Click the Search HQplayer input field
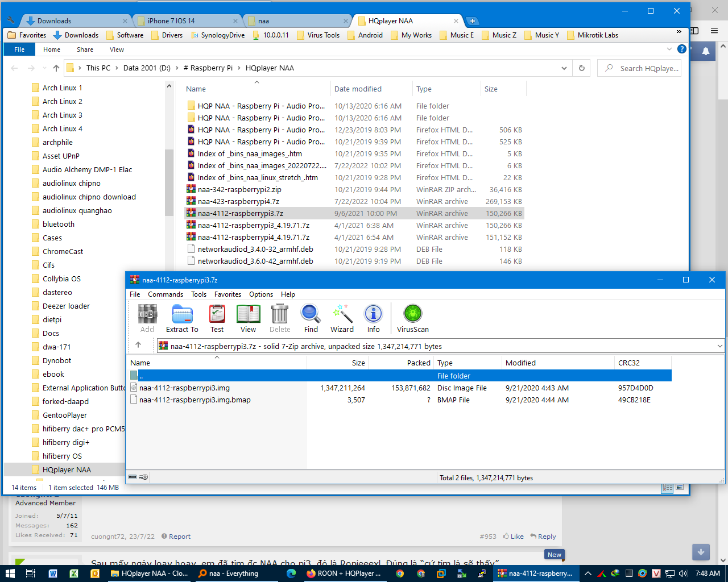This screenshot has height=582, width=728. (639, 68)
